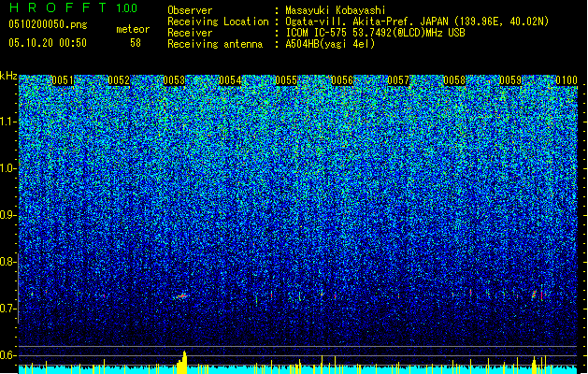
Task: Click the 1.1 frequency axis label
Action: (7, 122)
